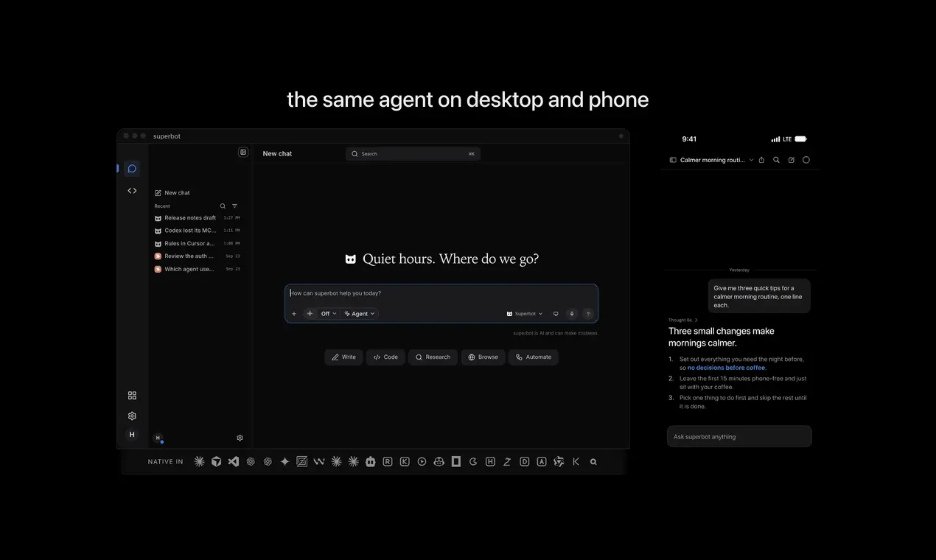The width and height of the screenshot is (936, 560).
Task: Click the search icon ending the Native In bar
Action: [x=593, y=462]
